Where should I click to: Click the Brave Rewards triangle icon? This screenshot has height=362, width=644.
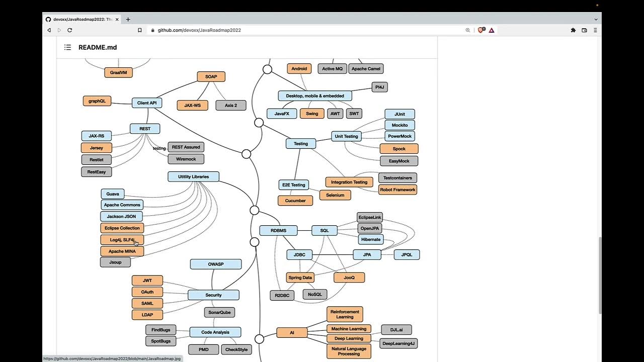tap(492, 30)
